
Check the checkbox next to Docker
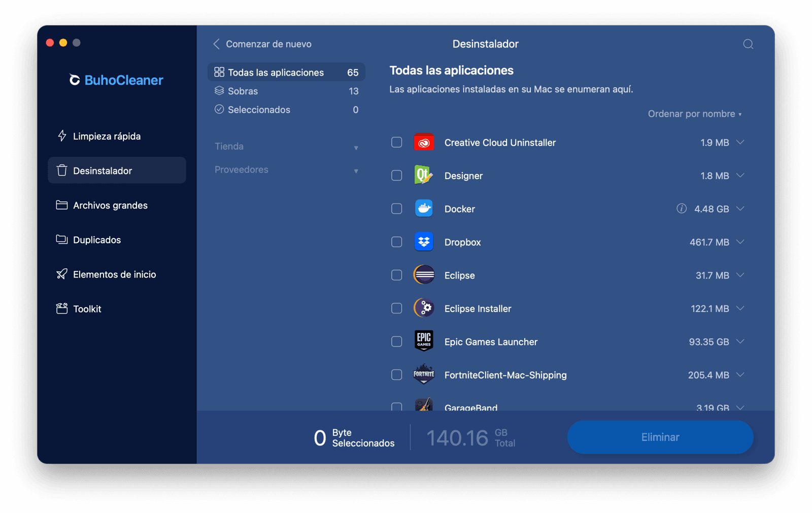point(396,208)
